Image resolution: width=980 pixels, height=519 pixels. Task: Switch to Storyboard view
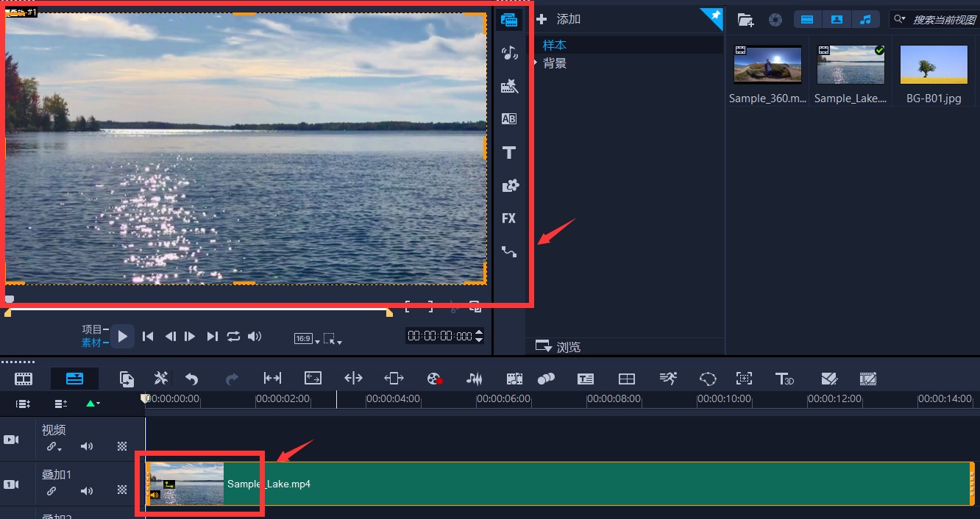[x=24, y=379]
